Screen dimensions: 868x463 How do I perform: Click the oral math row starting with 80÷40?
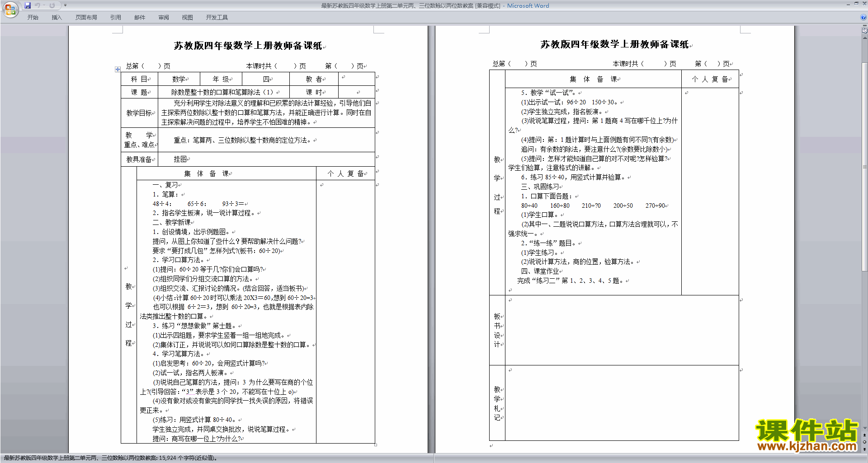coord(593,206)
